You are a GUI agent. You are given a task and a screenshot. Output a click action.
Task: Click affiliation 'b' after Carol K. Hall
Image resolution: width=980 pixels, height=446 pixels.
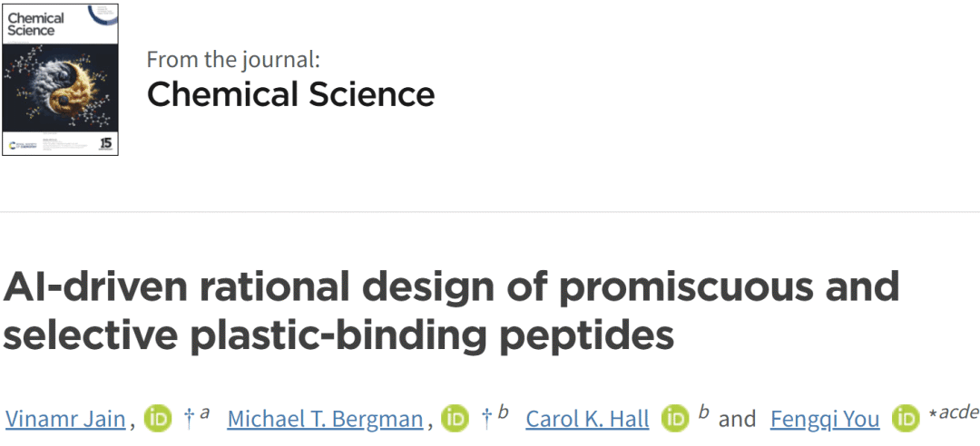[703, 413]
